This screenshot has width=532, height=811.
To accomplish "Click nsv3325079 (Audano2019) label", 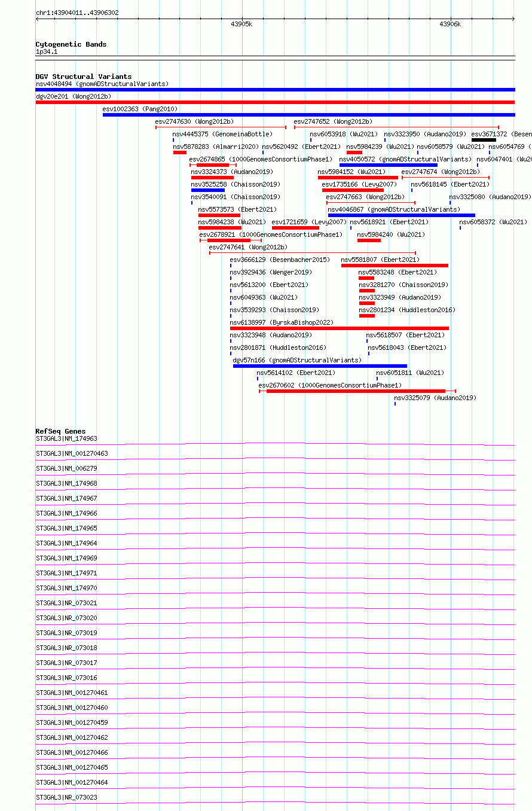I will coord(435,398).
